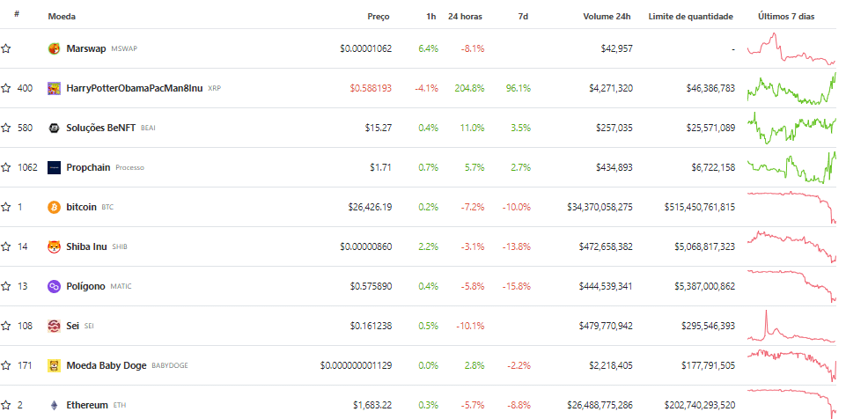Viewport: 868px width, 419px height.
Task: Mark Ethereum star as favorite
Action: [x=6, y=405]
